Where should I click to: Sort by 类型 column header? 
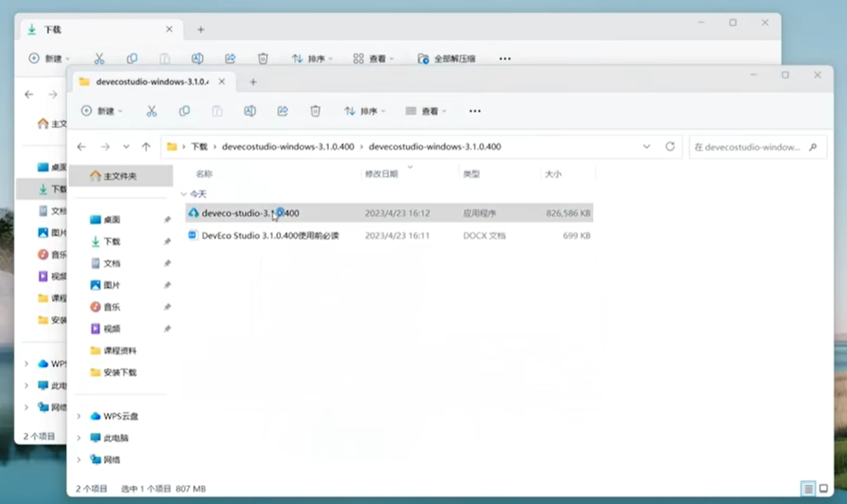[x=471, y=174]
